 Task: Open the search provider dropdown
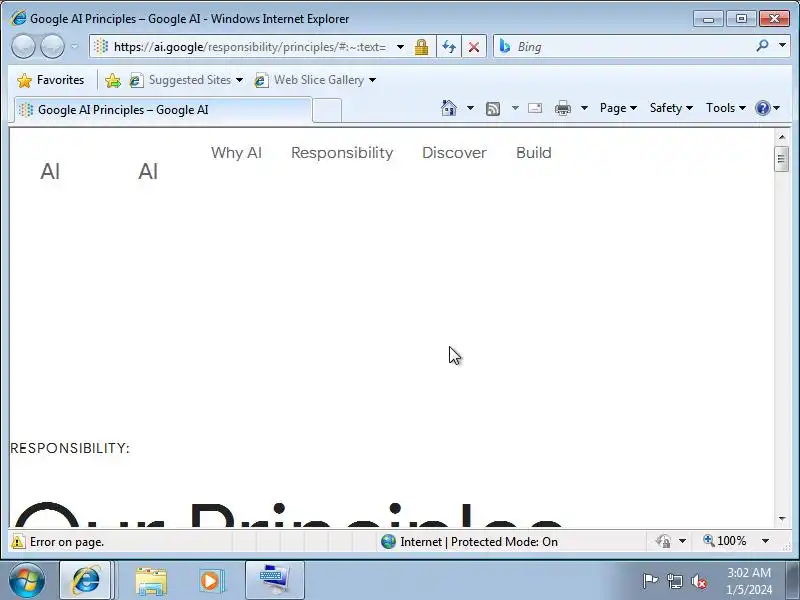[782, 46]
